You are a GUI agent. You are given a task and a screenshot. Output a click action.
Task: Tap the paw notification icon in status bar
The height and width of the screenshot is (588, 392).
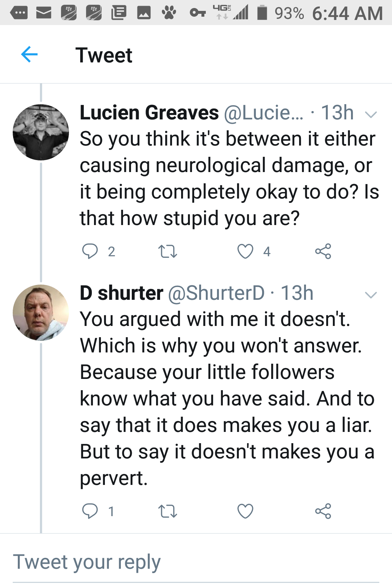click(169, 13)
